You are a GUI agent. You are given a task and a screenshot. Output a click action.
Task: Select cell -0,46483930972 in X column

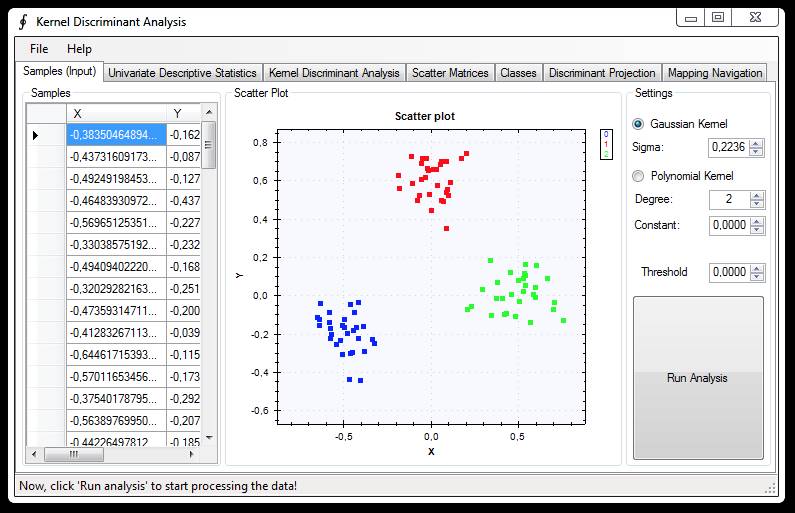click(x=116, y=201)
